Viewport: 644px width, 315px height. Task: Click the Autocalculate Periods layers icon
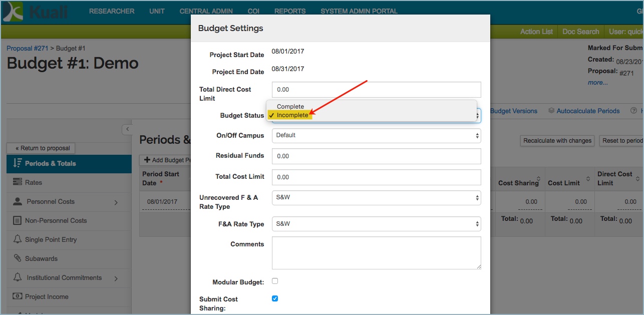pos(551,111)
